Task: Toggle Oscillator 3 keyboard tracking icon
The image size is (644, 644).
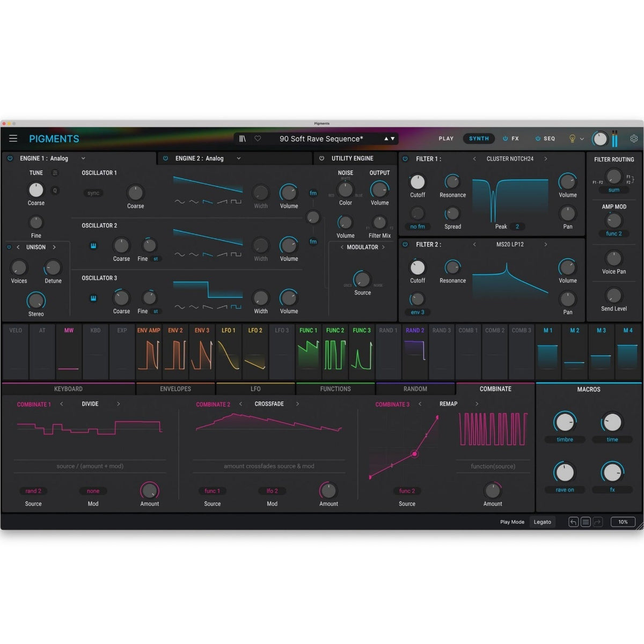Action: [x=93, y=298]
